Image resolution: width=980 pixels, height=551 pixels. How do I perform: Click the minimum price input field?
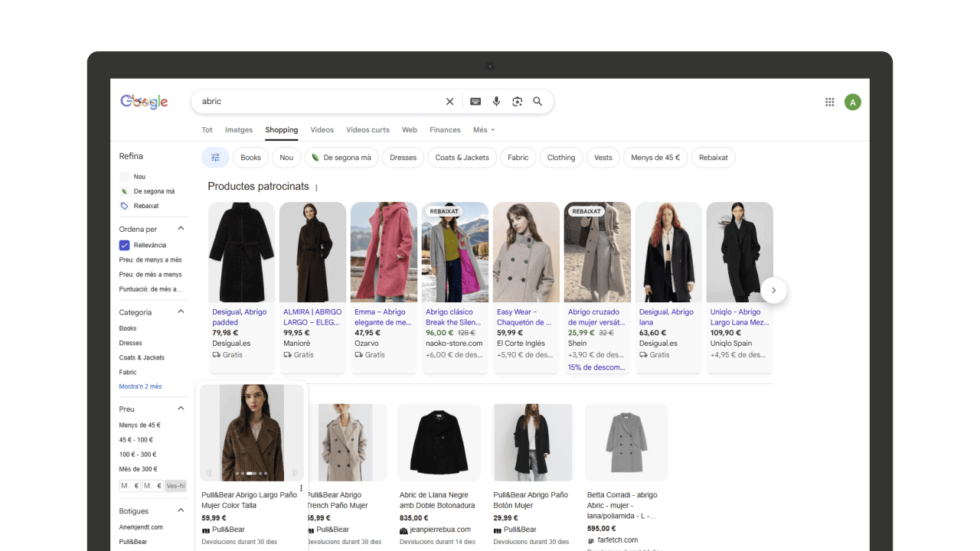[x=129, y=486]
